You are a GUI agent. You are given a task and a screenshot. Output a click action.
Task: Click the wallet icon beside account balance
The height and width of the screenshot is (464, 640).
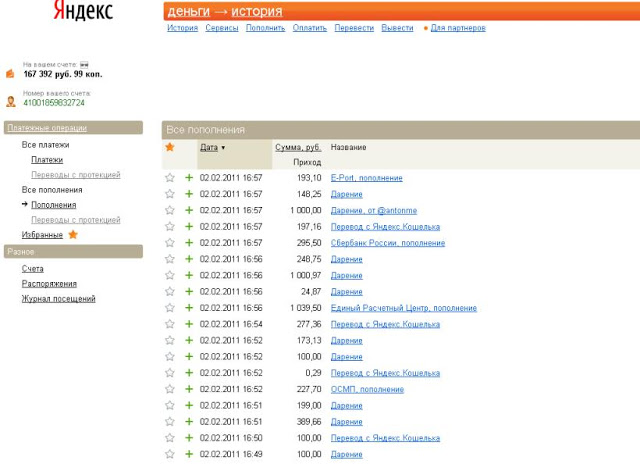pyautogui.click(x=10, y=74)
